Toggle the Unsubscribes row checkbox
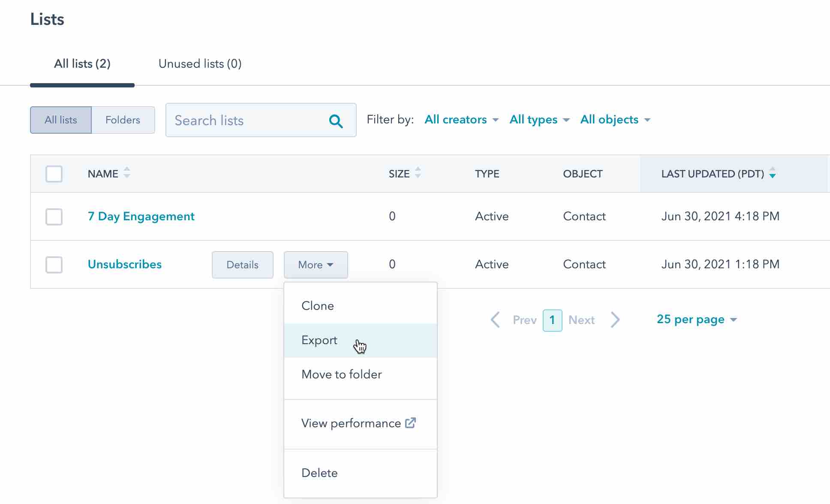The height and width of the screenshot is (504, 830). [54, 264]
